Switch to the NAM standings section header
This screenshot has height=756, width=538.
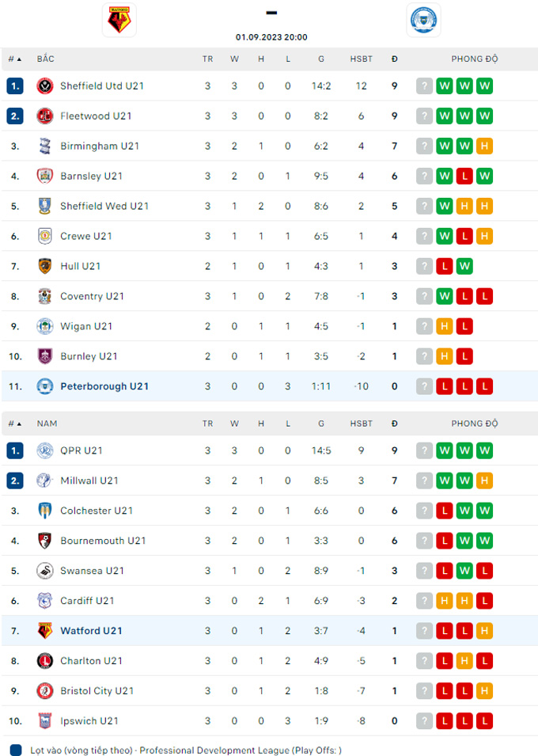click(x=47, y=424)
